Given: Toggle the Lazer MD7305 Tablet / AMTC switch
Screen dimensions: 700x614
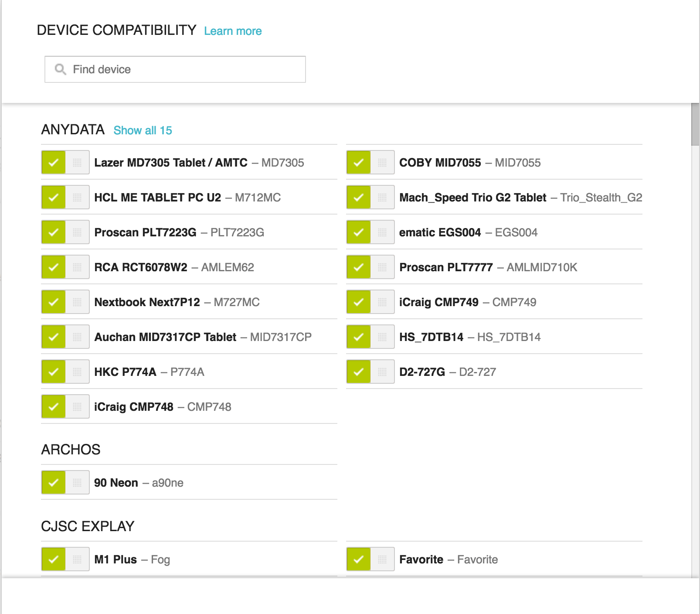Looking at the screenshot, I should (65, 162).
